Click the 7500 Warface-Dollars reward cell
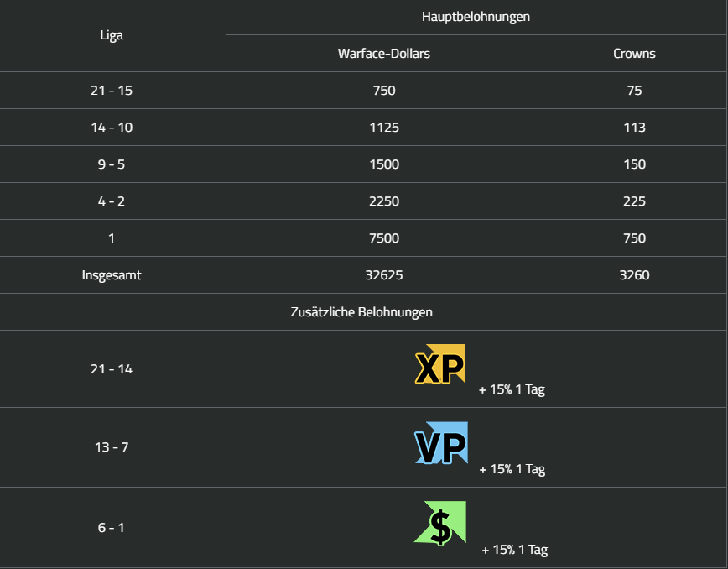Viewport: 728px width, 569px height. coord(384,238)
